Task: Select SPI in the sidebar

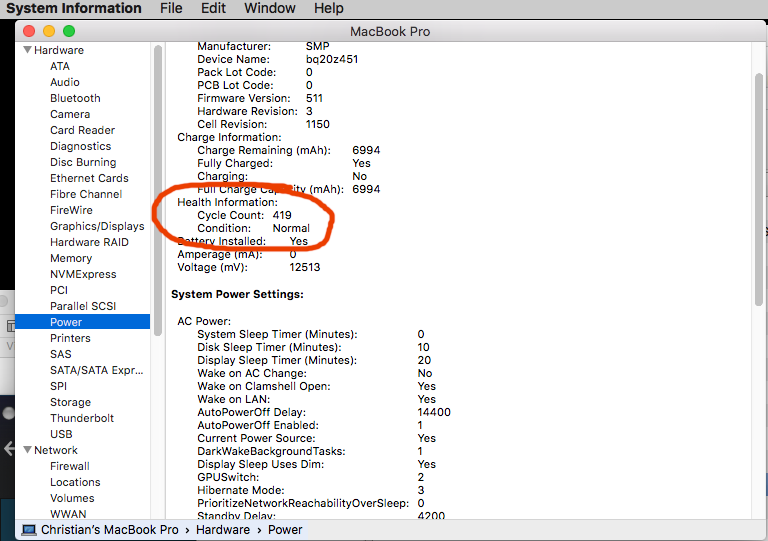Action: 58,386
